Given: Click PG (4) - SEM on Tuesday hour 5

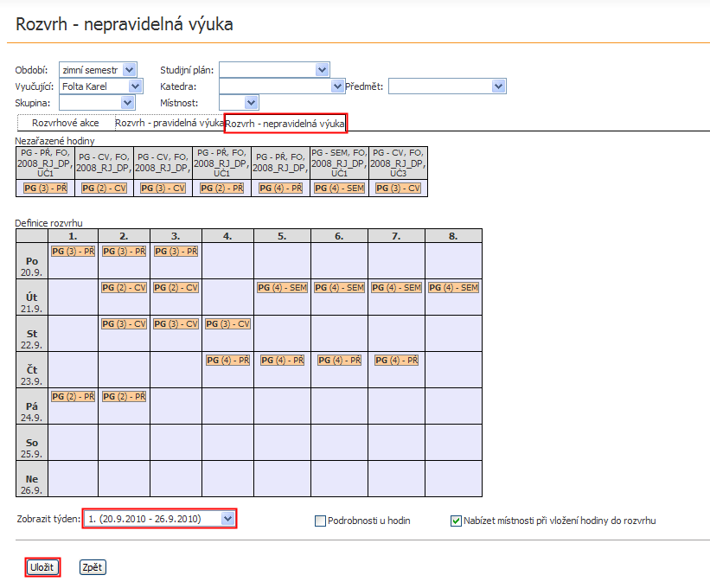Looking at the screenshot, I should click(283, 287).
